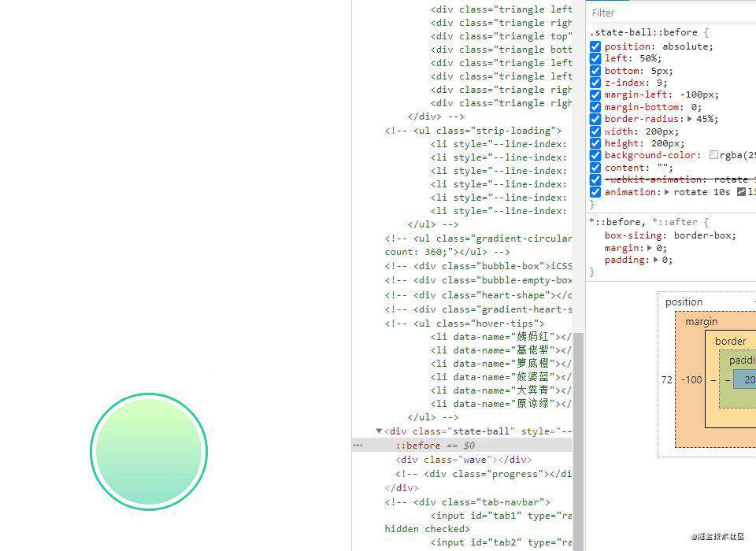
Task: Click the -100 margin value in box model
Action: pos(691,380)
